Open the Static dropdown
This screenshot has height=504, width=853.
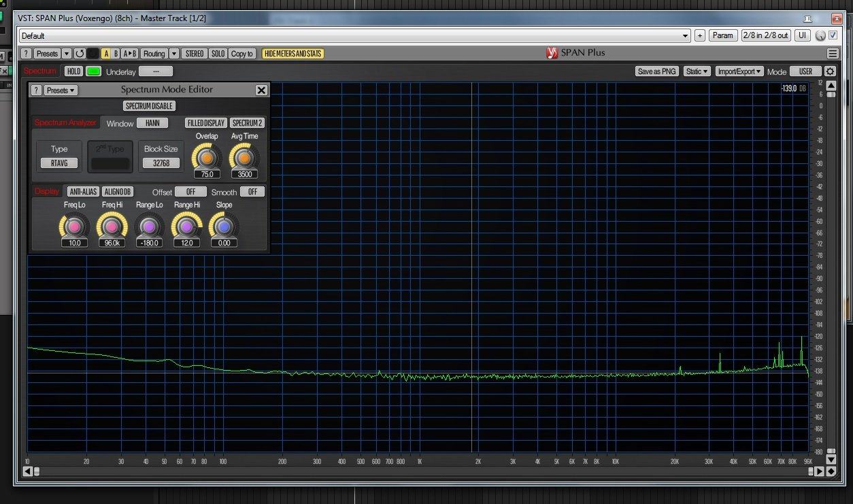coord(697,71)
